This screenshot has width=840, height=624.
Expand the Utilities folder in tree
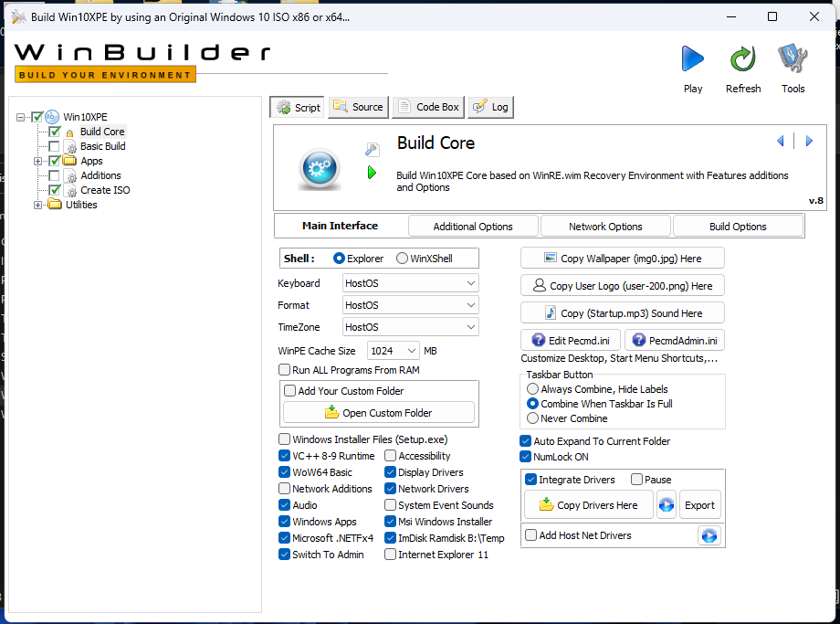point(37,205)
